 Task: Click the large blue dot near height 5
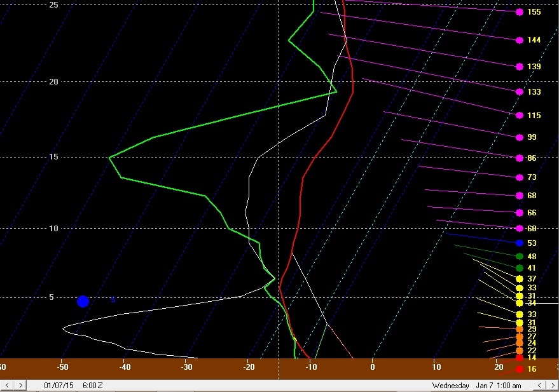coord(83,301)
